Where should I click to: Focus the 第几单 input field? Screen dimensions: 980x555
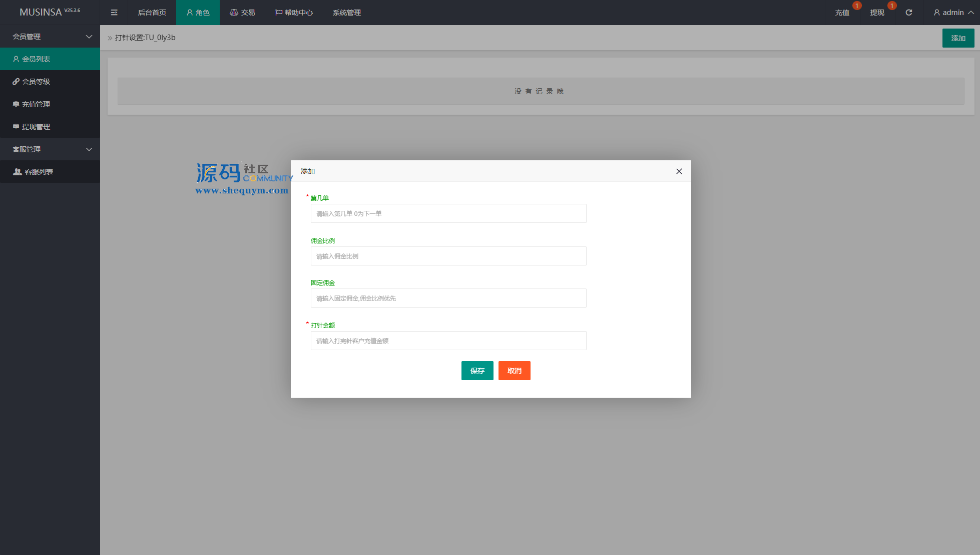pos(448,213)
